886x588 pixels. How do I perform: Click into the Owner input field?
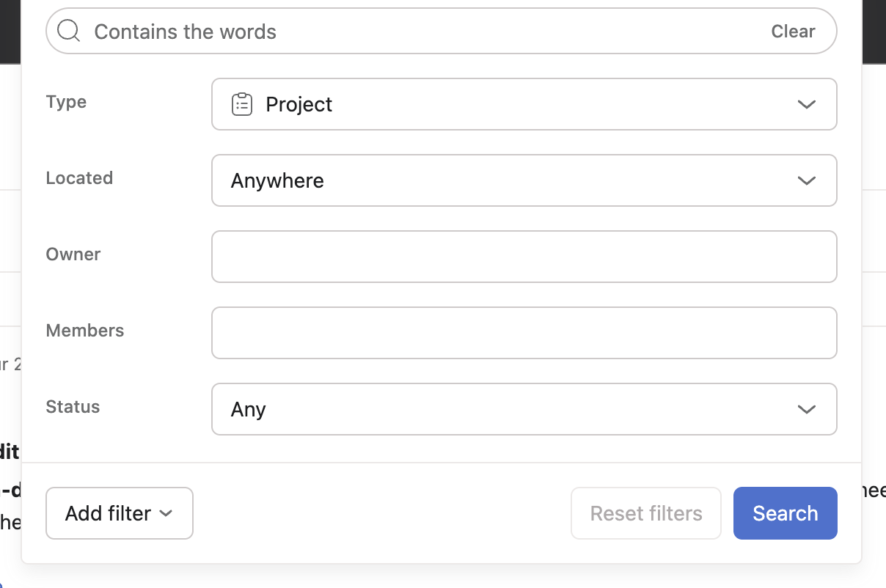pyautogui.click(x=524, y=257)
